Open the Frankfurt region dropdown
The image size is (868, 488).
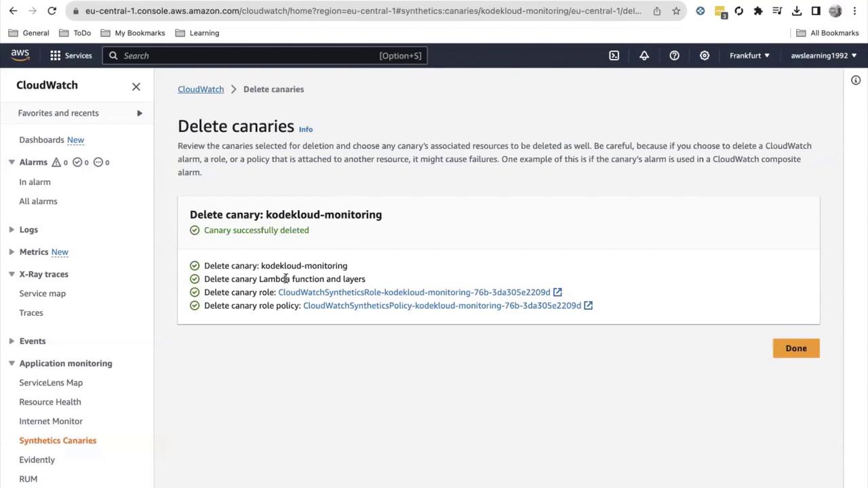click(x=749, y=56)
